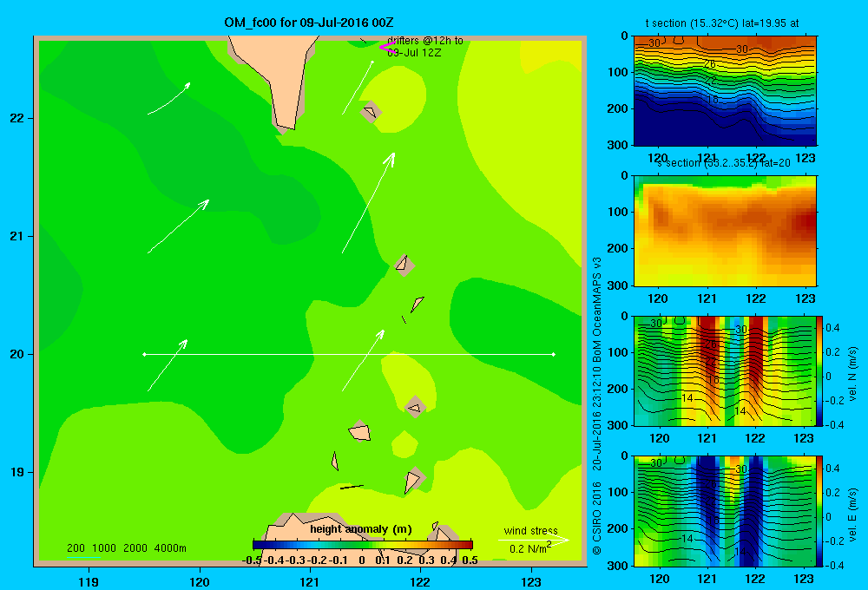Screen dimensions: 868x590
Task: Click the 'wind stress' legend label
Action: (x=531, y=530)
